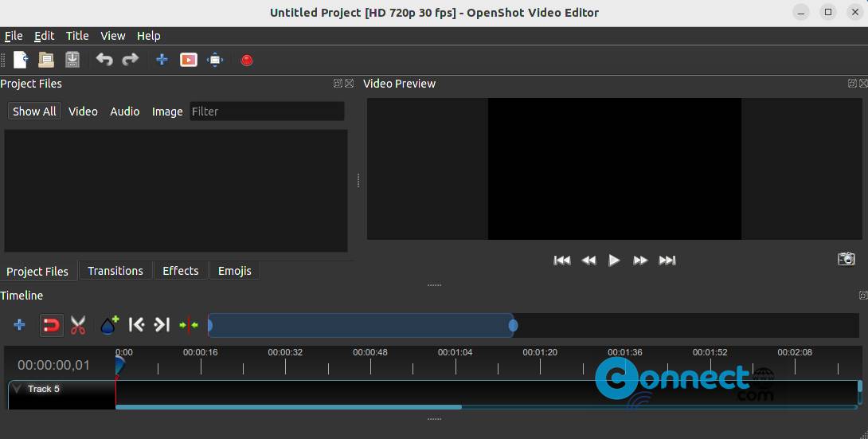
Task: Click the project files Filter field
Action: [x=267, y=112]
